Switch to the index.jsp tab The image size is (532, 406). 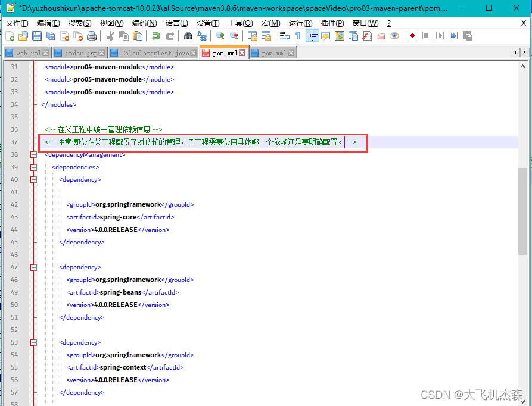click(x=80, y=53)
